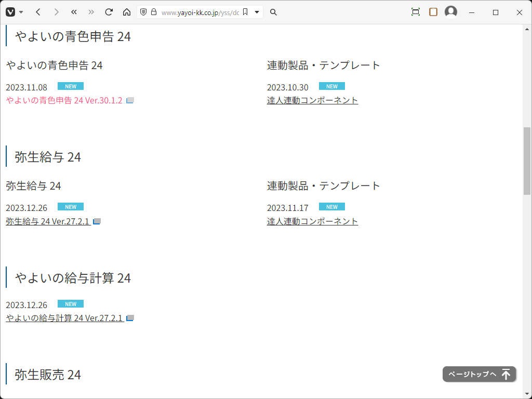
Task: Show site info via padlock icon
Action: pyautogui.click(x=154, y=12)
